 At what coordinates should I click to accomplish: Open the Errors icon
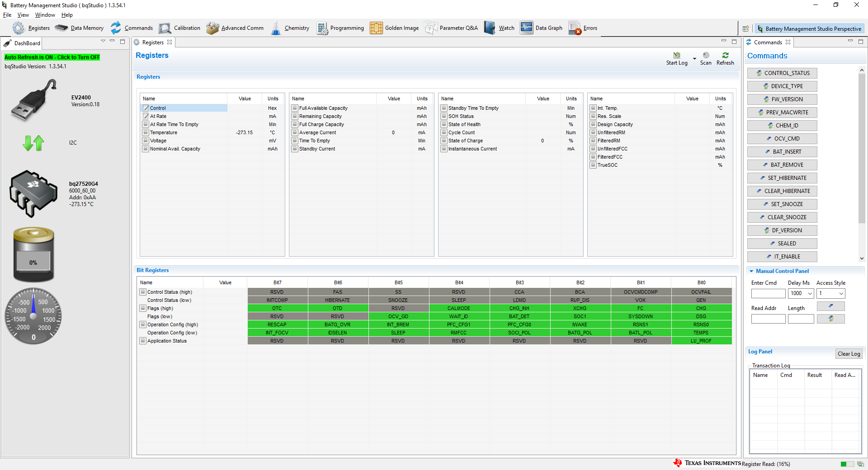coord(575,28)
